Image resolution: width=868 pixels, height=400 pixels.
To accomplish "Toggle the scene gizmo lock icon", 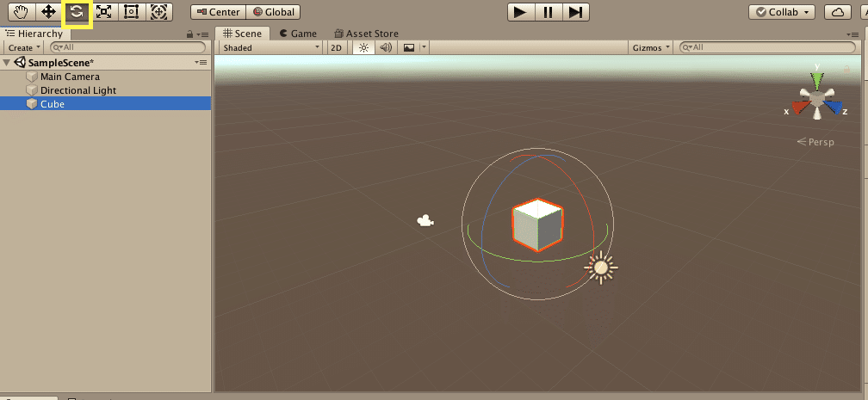I will 846,69.
